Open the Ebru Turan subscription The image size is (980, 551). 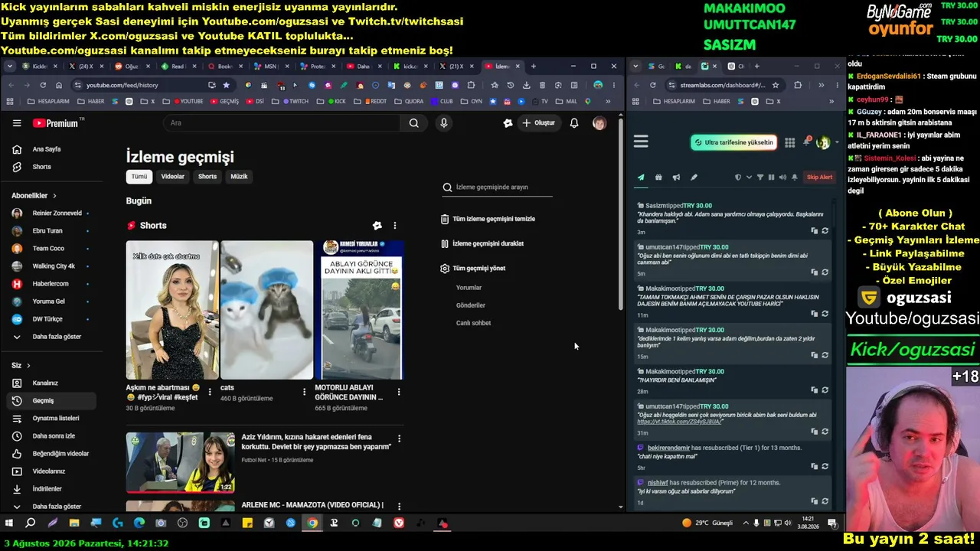click(x=52, y=231)
